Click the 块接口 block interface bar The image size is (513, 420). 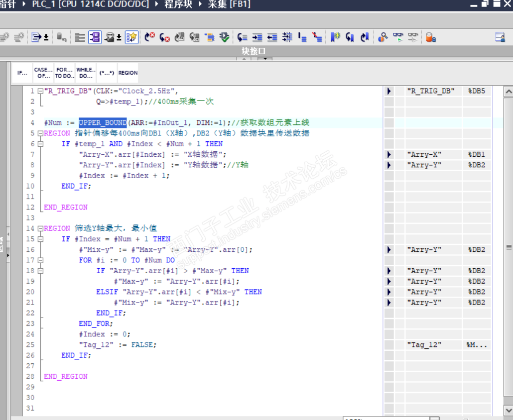(254, 51)
